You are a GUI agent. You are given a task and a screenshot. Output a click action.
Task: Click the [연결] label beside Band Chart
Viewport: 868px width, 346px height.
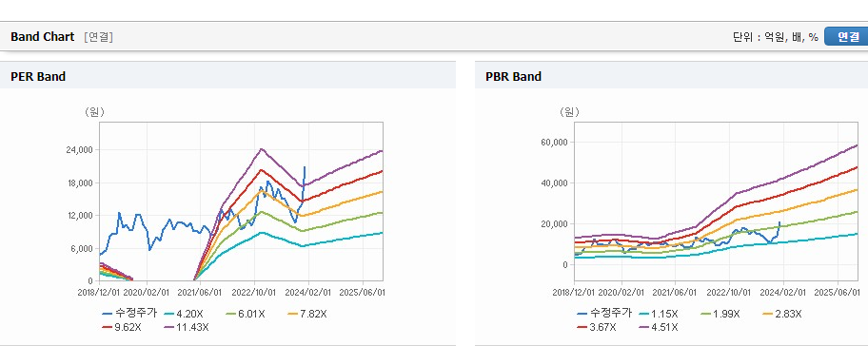tap(99, 37)
